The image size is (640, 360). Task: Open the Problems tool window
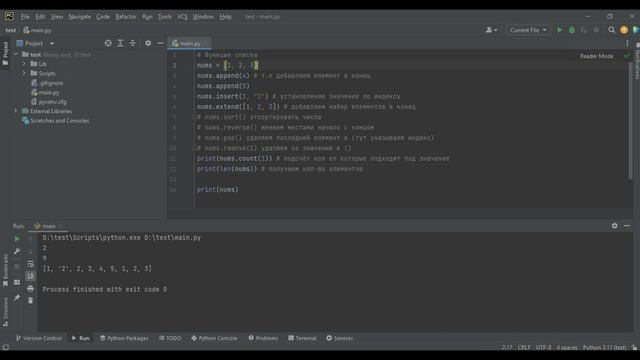pyautogui.click(x=263, y=338)
